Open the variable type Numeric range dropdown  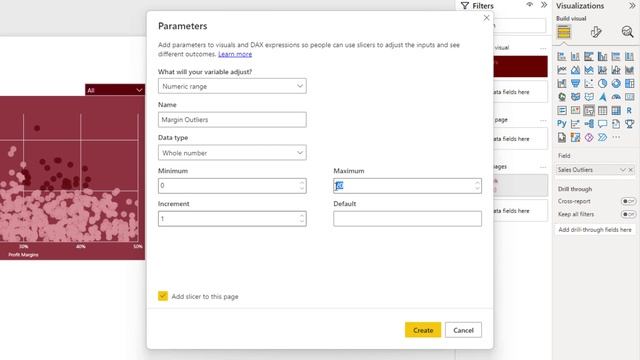232,86
